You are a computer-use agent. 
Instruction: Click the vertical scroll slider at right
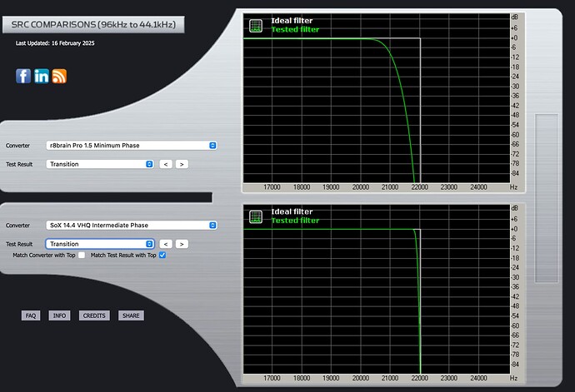click(547, 198)
